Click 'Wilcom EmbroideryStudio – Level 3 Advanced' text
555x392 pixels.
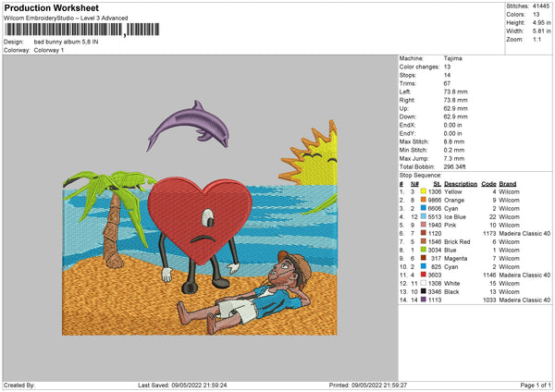point(66,18)
